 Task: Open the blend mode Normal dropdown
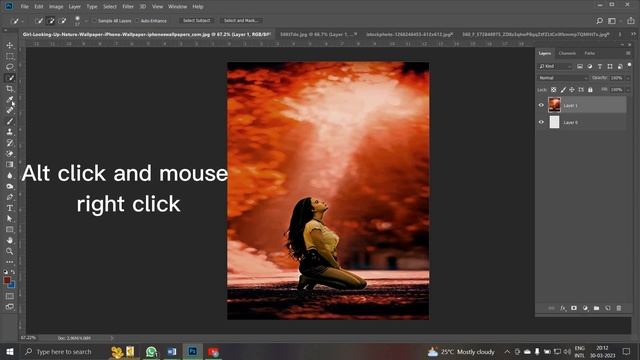(x=563, y=78)
